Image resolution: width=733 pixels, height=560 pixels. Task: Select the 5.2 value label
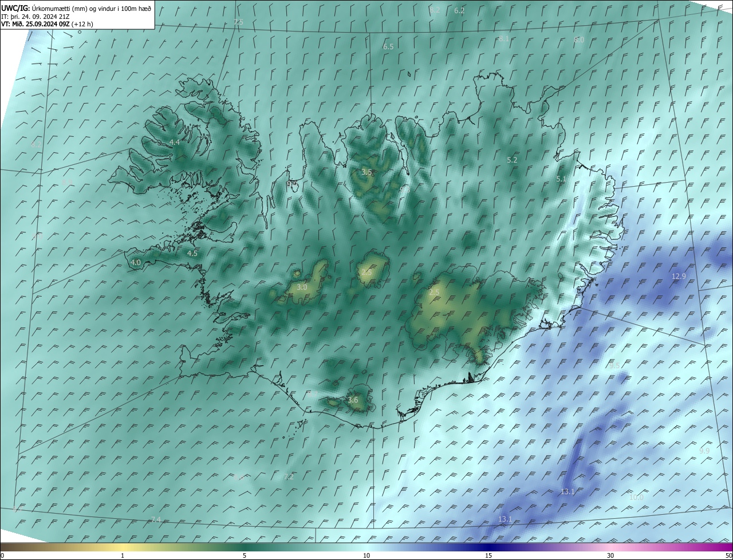tap(513, 160)
